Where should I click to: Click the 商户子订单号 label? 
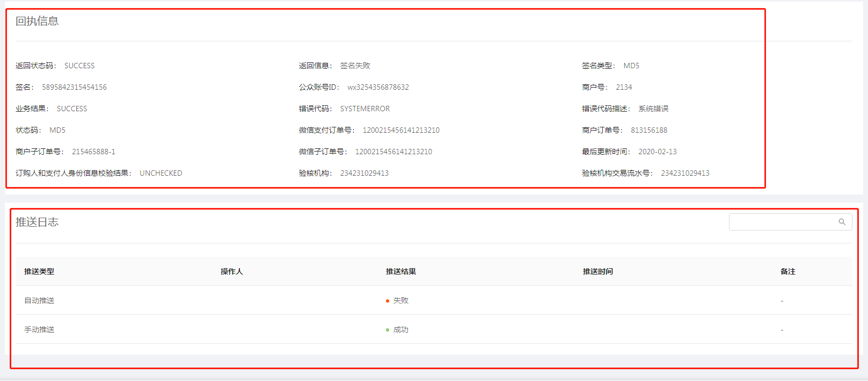tap(39, 152)
